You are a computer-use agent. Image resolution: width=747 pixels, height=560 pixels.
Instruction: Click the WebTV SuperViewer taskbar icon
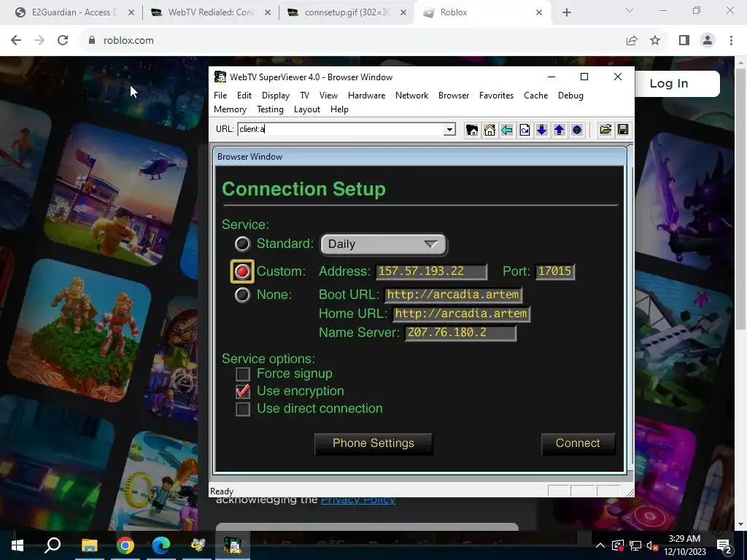233,545
